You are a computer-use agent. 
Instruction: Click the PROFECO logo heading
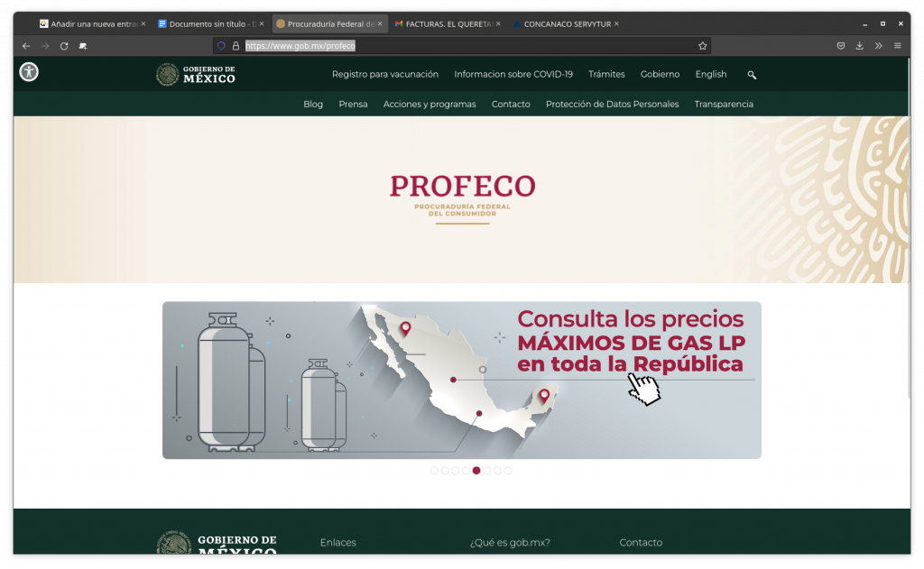point(463,198)
